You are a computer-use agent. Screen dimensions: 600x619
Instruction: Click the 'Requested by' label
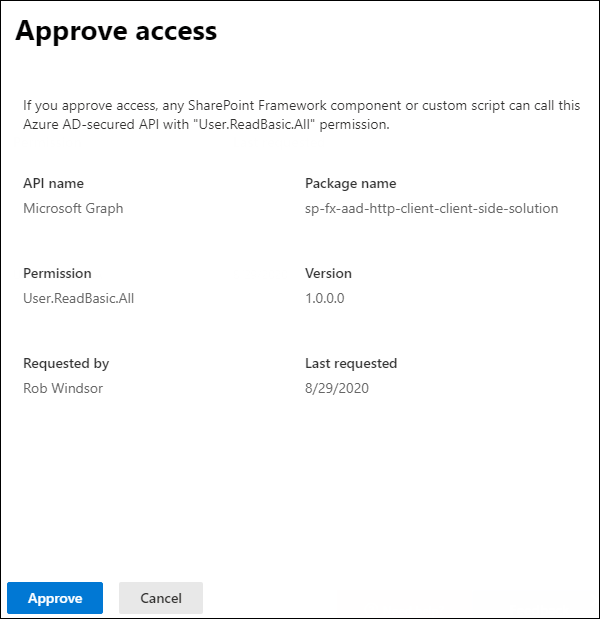coord(66,364)
